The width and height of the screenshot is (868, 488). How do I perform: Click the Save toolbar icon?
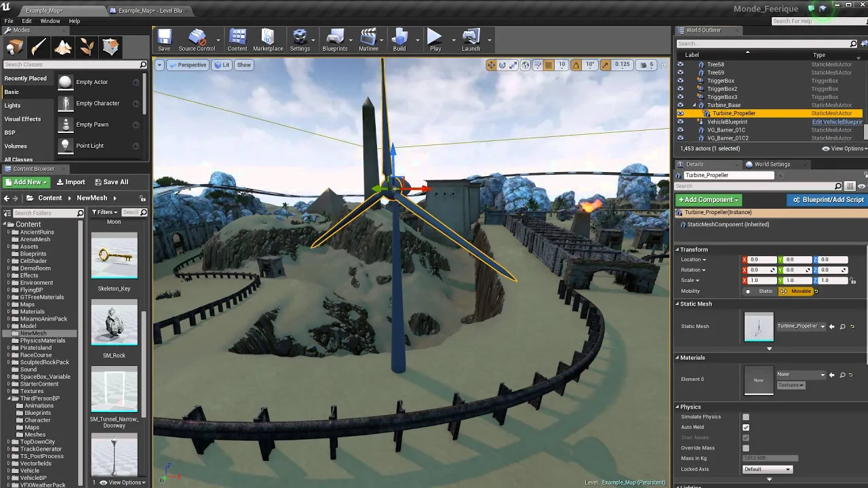point(164,40)
